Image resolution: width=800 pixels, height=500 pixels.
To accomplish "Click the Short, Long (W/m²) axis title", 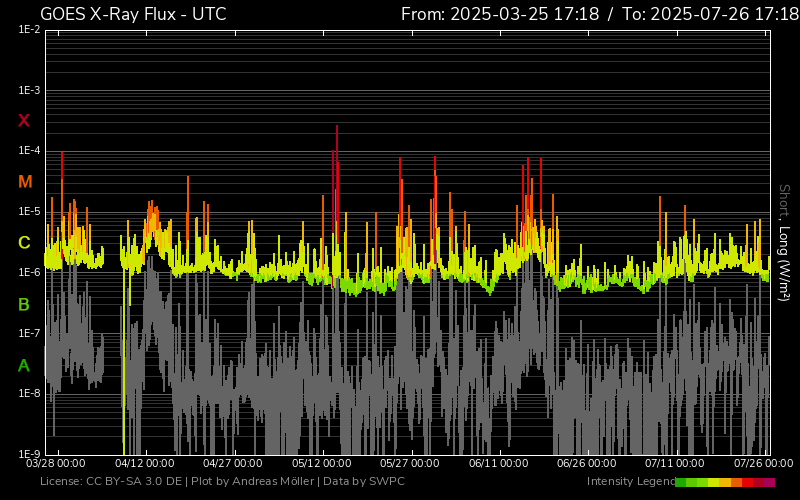I will [784, 243].
